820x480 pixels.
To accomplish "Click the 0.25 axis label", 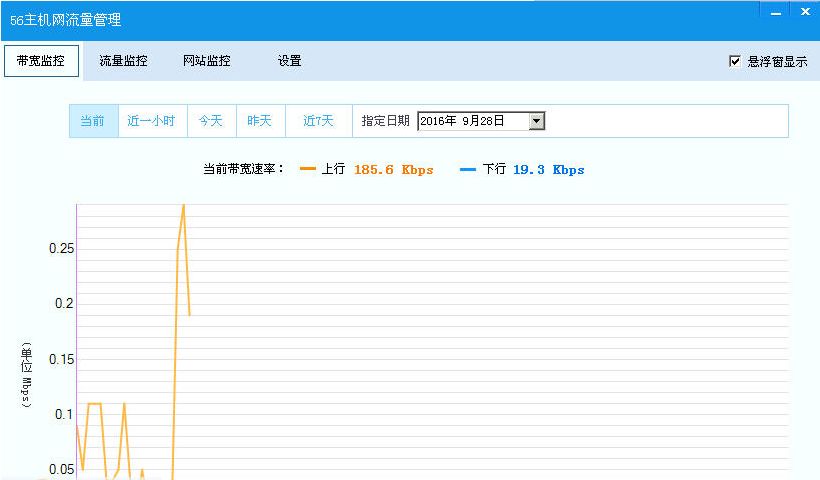I will coord(62,248).
